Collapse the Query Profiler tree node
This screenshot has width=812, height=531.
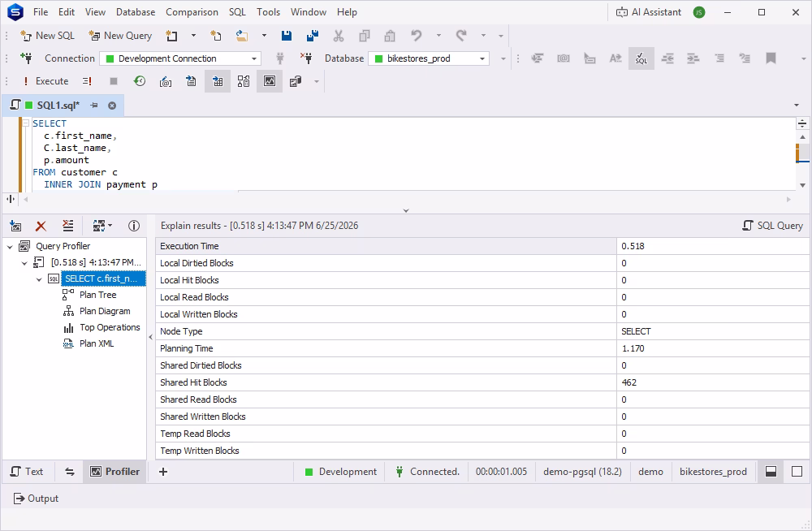[x=10, y=247]
